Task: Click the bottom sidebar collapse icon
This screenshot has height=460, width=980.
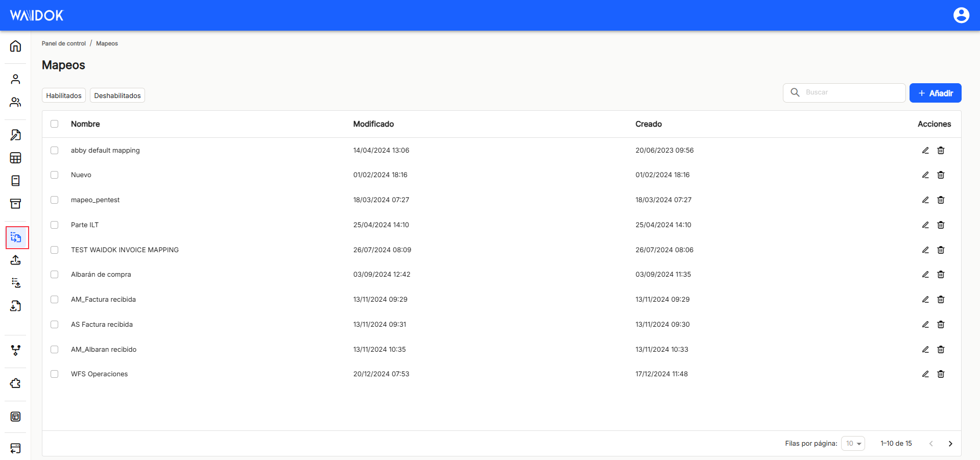Action: [x=15, y=448]
